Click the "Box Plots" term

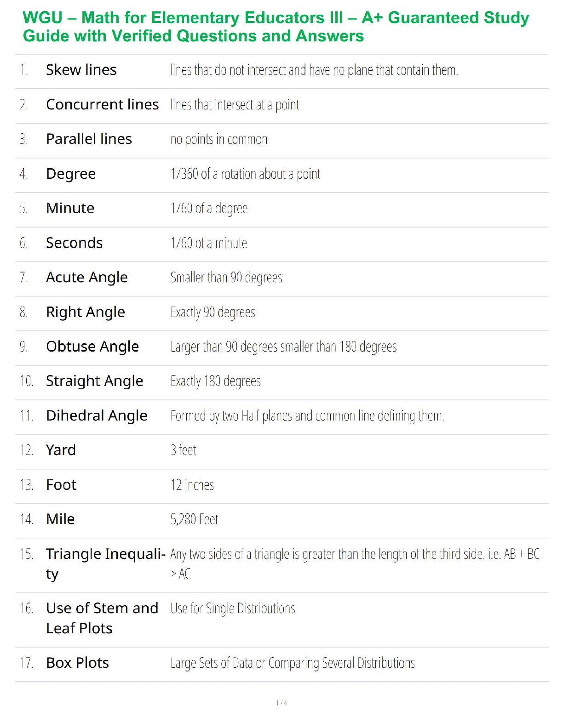pyautogui.click(x=77, y=663)
